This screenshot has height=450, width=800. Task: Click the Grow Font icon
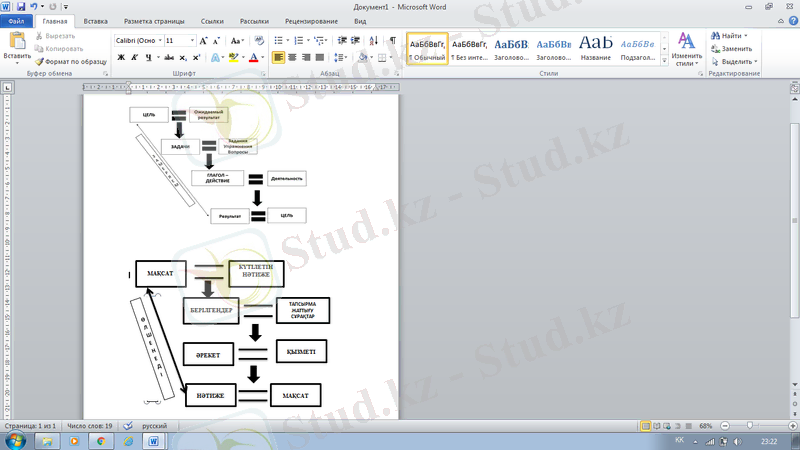pyautogui.click(x=203, y=40)
